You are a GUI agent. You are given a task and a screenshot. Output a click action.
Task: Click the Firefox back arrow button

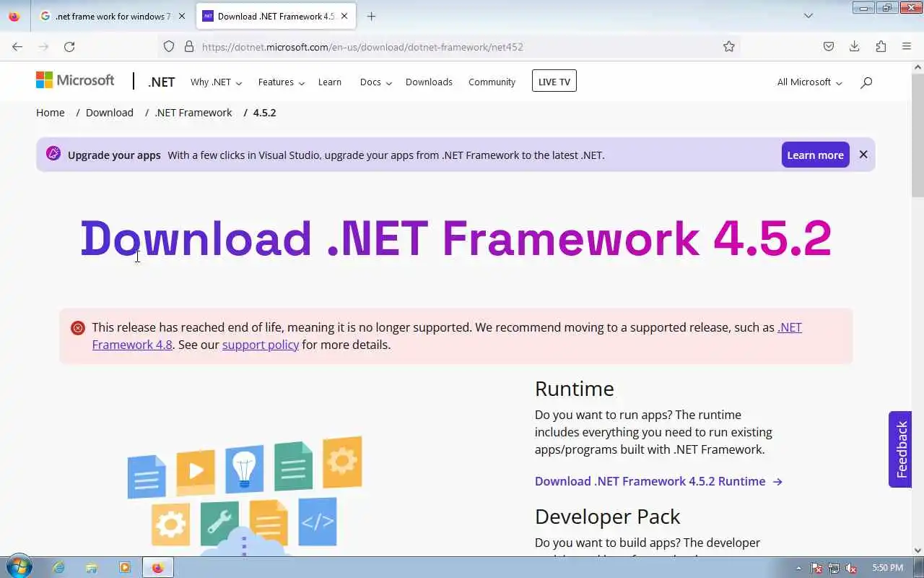pos(17,46)
